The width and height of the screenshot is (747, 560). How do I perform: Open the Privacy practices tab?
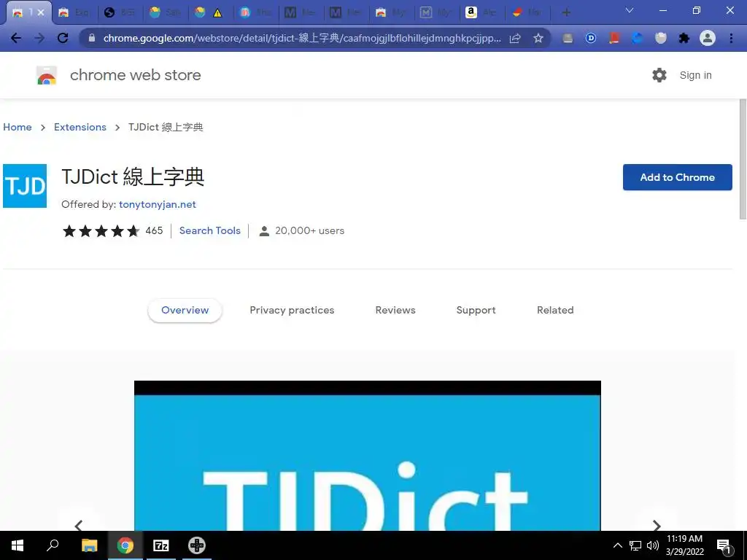click(292, 310)
